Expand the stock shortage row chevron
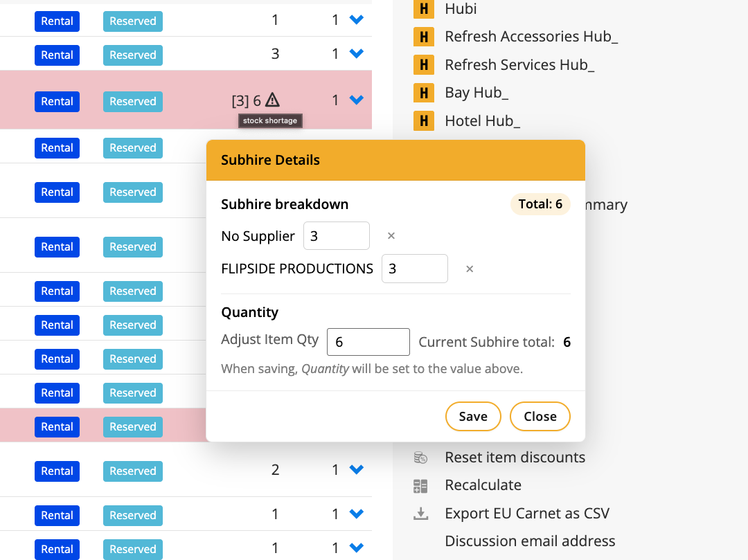Viewport: 748px width, 560px height. tap(357, 100)
